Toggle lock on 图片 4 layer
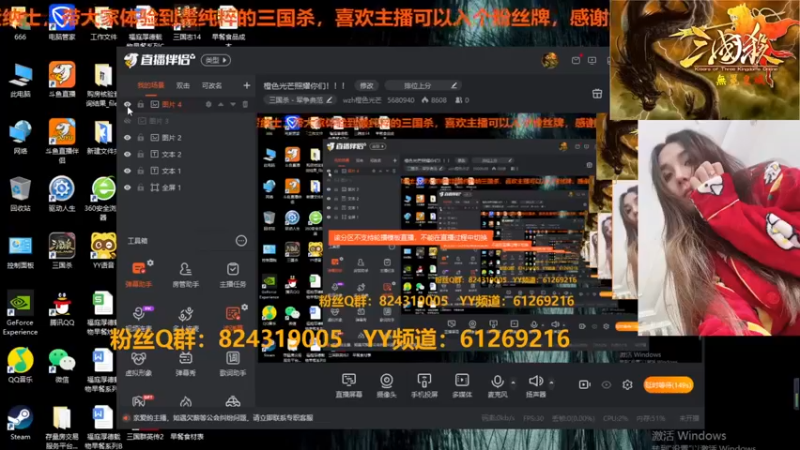 (141, 104)
